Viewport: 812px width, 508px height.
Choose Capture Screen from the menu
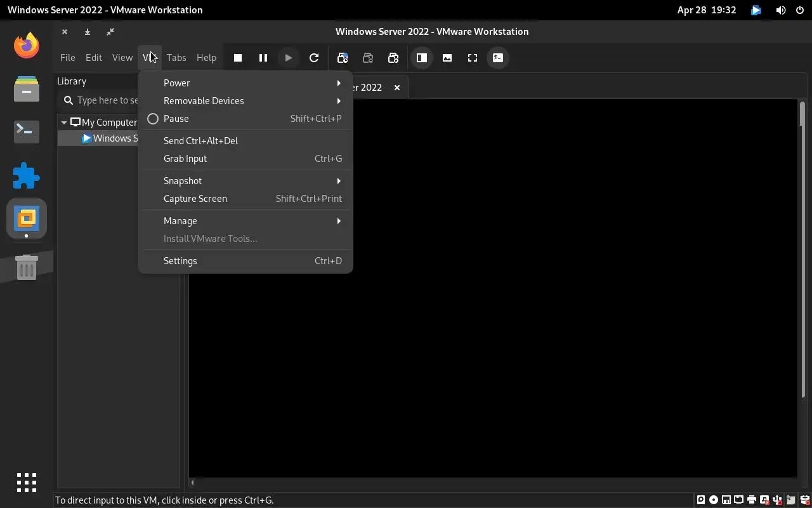(246, 199)
